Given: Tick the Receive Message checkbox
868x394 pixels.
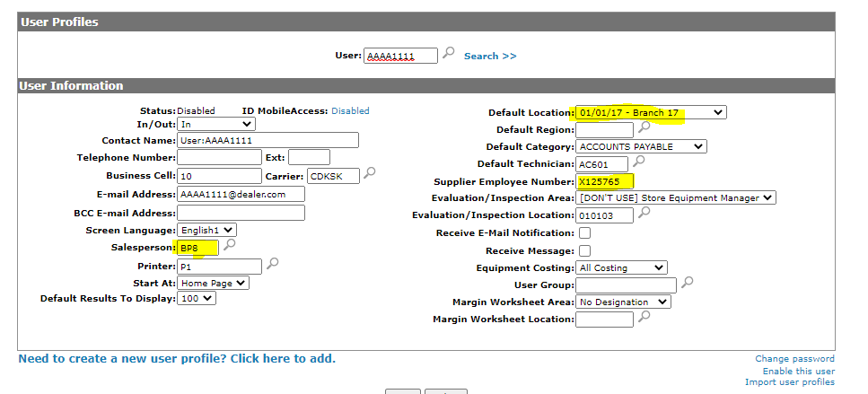Looking at the screenshot, I should pyautogui.click(x=584, y=250).
